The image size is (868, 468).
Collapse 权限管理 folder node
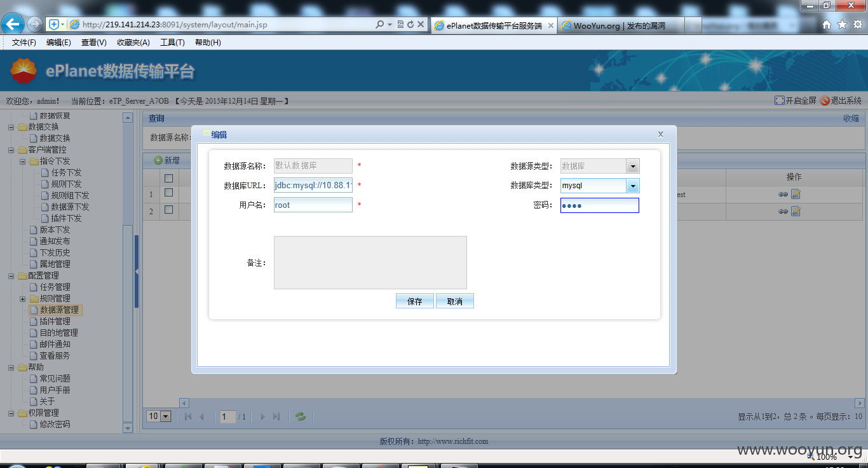pos(11,413)
